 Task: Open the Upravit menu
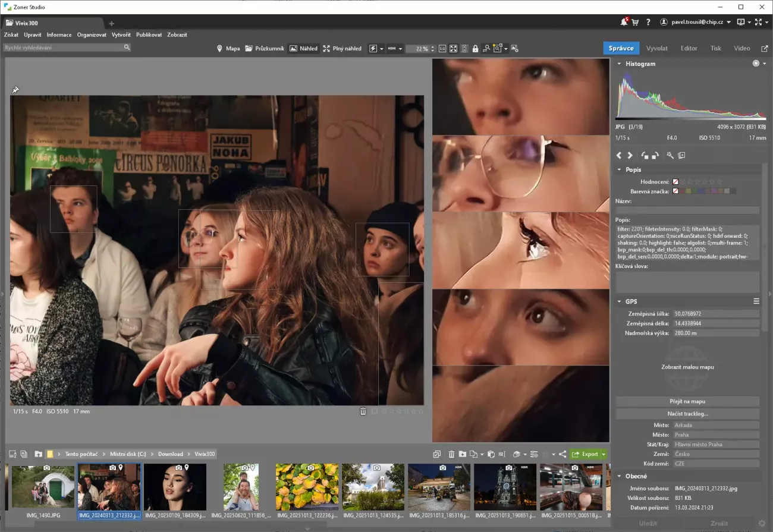pos(32,34)
